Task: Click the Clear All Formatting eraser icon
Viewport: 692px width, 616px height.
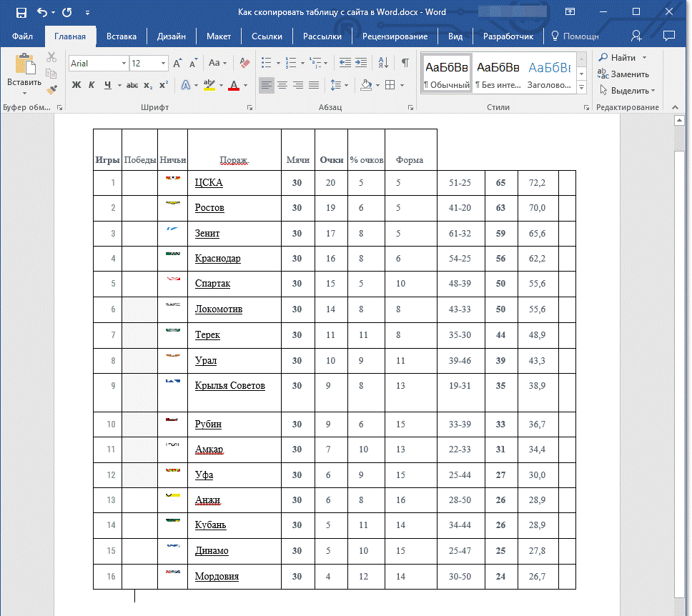Action: click(245, 63)
